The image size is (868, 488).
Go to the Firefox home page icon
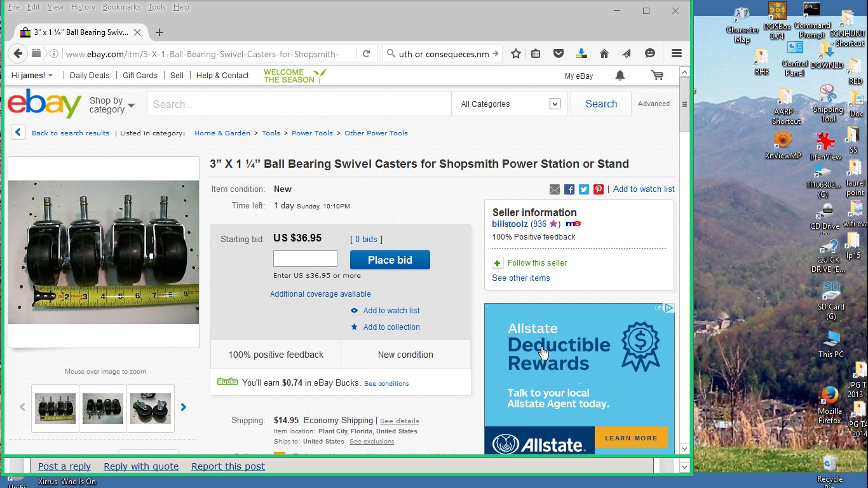pyautogui.click(x=604, y=54)
